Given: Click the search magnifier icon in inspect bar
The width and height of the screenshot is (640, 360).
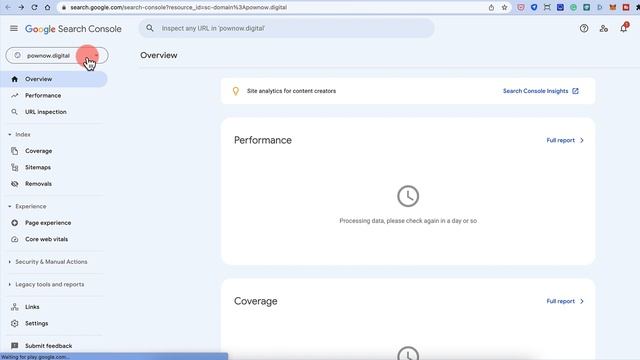Looking at the screenshot, I should (x=150, y=28).
